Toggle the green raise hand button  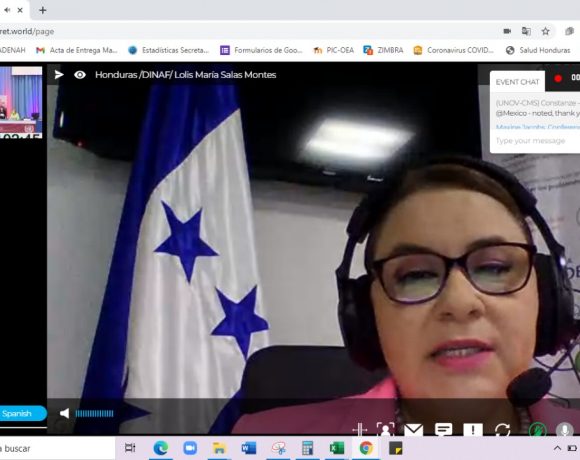point(537,429)
